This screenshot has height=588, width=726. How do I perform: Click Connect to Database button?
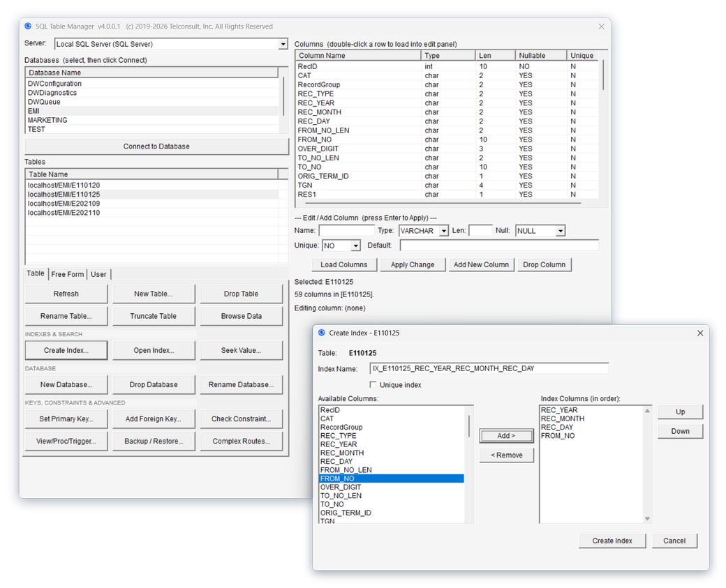click(x=156, y=146)
